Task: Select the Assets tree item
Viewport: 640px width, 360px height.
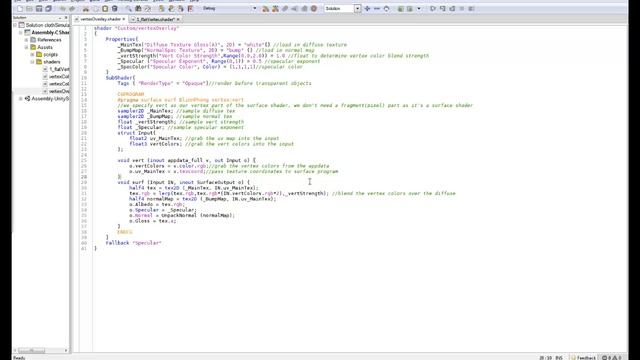Action: (x=44, y=47)
